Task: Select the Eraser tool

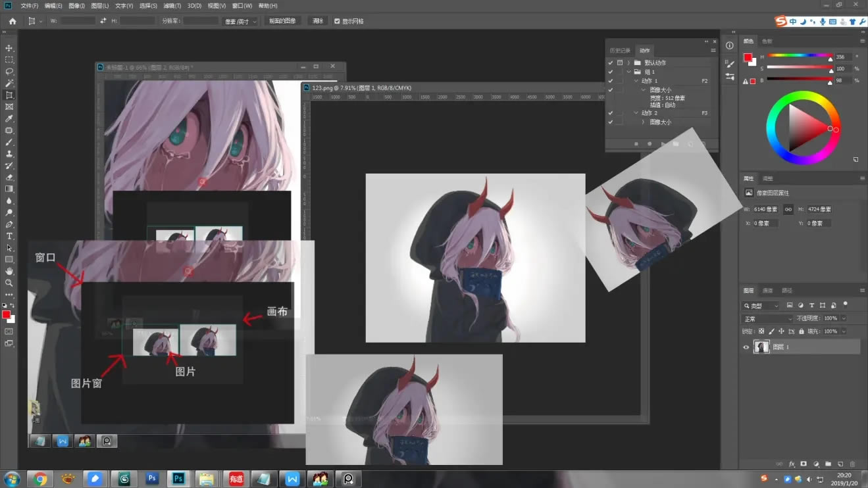Action: tap(9, 178)
